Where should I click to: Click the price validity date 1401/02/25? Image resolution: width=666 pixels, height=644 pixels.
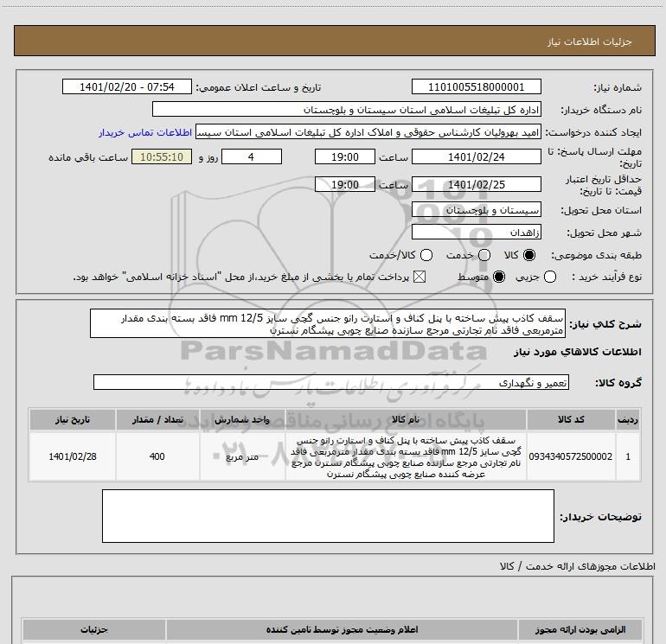pyautogui.click(x=476, y=184)
